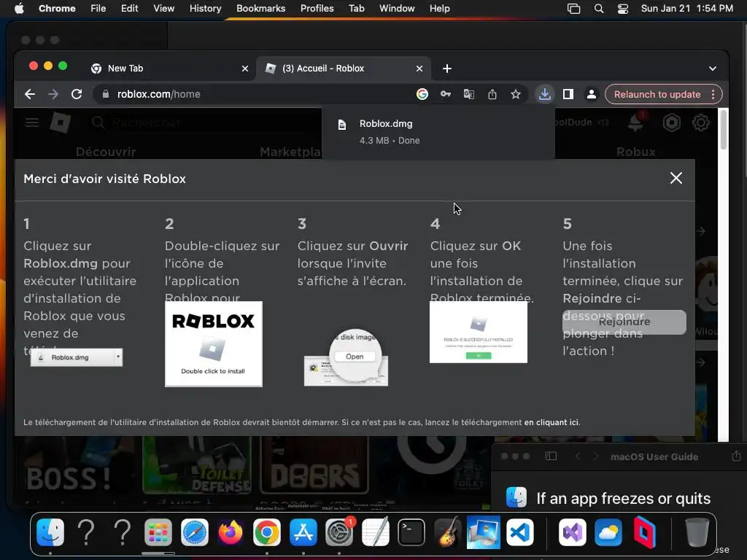Click the Rejoindre button
The image size is (747, 560).
[624, 322]
